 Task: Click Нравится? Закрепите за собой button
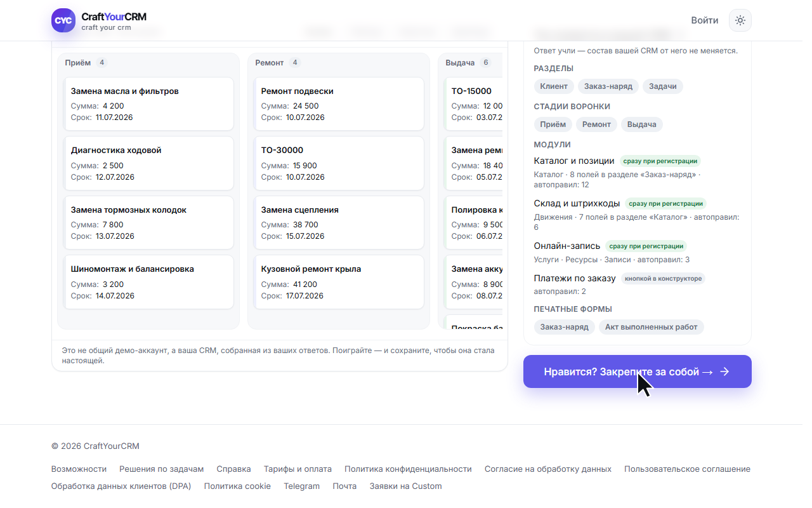637,371
